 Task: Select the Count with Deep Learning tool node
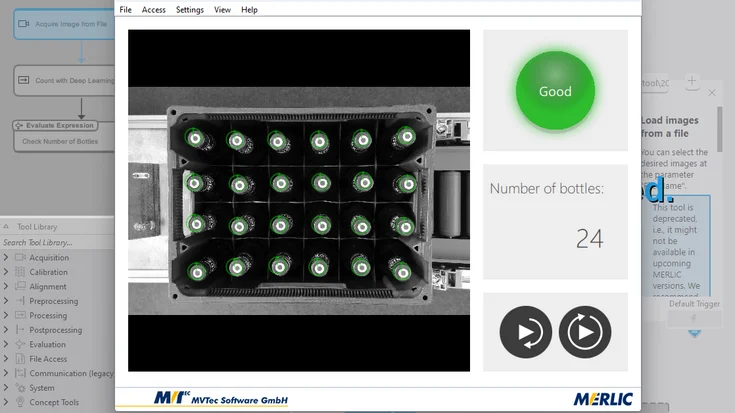[x=68, y=81]
